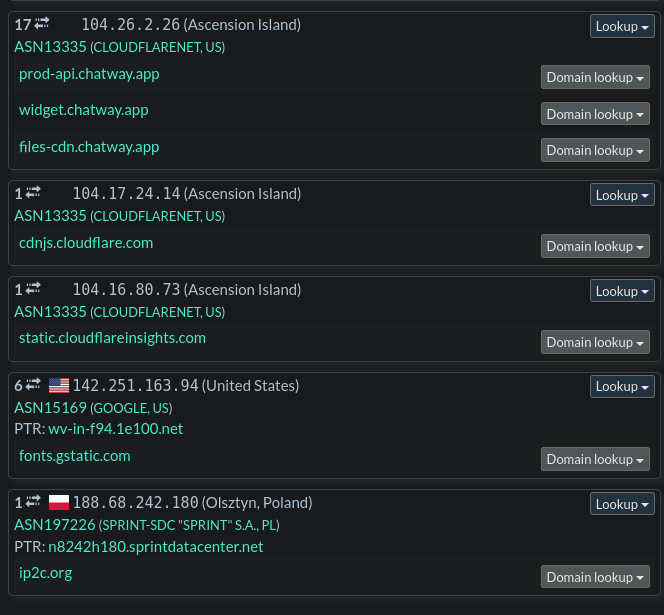Click PTR link wv-in-f94.1e100.net
Image resolution: width=664 pixels, height=615 pixels.
click(x=116, y=428)
